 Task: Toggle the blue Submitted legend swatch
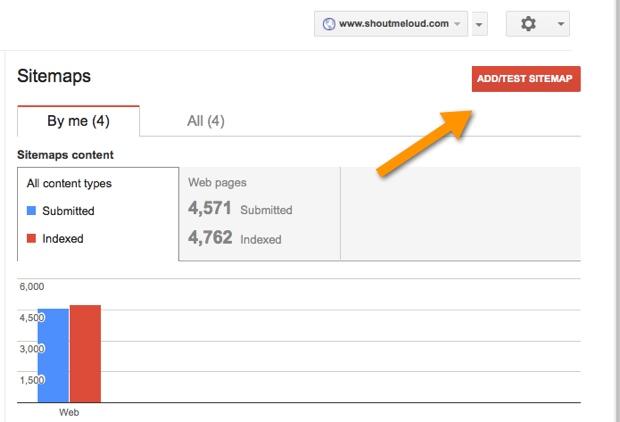pos(31,210)
